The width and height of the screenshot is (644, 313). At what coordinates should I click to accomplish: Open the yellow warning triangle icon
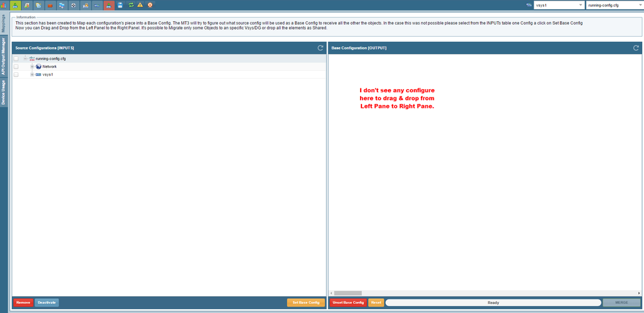(x=140, y=5)
